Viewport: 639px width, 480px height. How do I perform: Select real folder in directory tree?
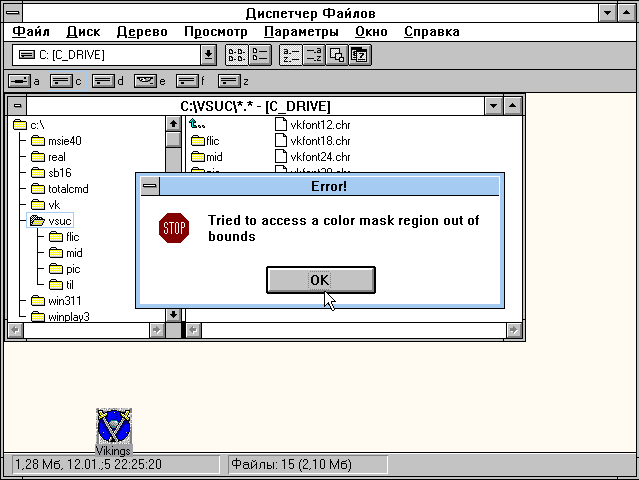click(48, 157)
